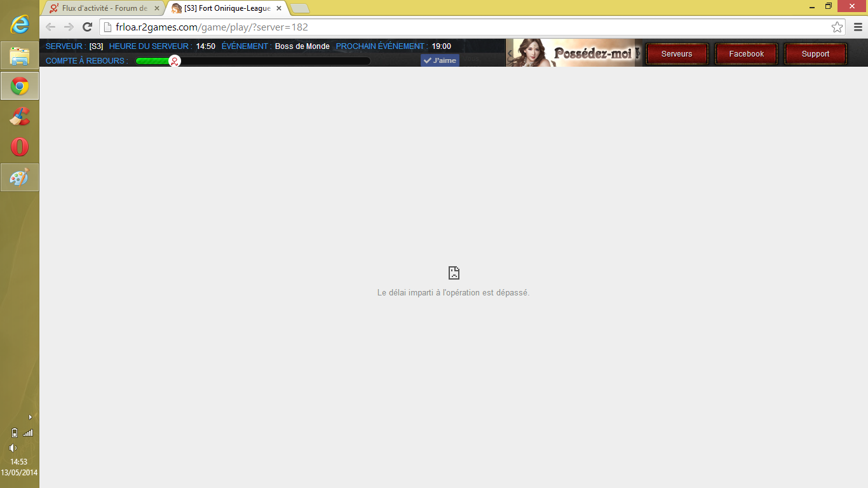Bookmark this page with the star icon
This screenshot has width=868, height=488.
[837, 27]
